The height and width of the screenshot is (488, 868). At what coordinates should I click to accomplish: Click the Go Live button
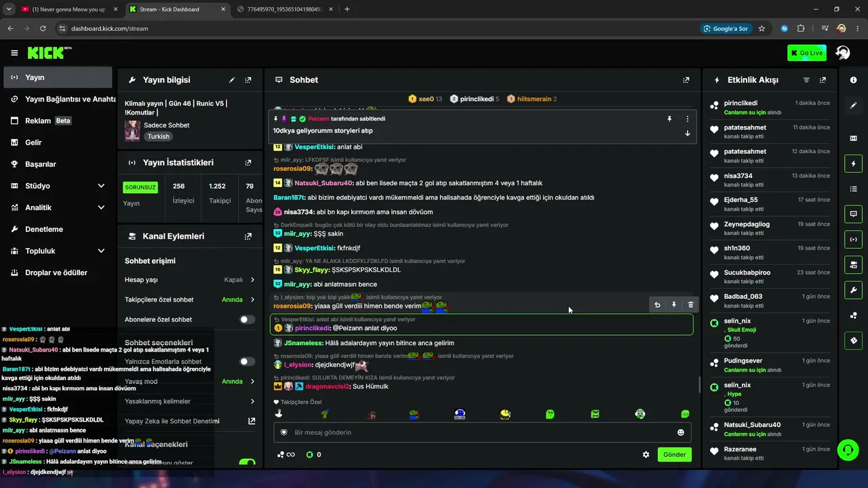point(807,53)
